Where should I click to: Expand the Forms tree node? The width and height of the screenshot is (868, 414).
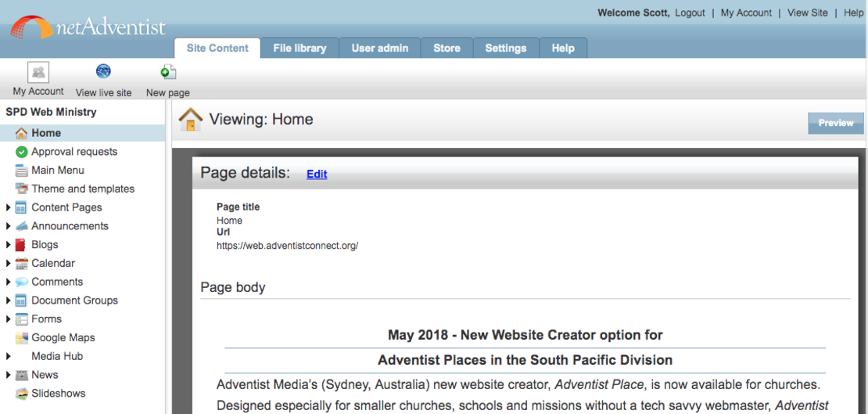tap(9, 319)
